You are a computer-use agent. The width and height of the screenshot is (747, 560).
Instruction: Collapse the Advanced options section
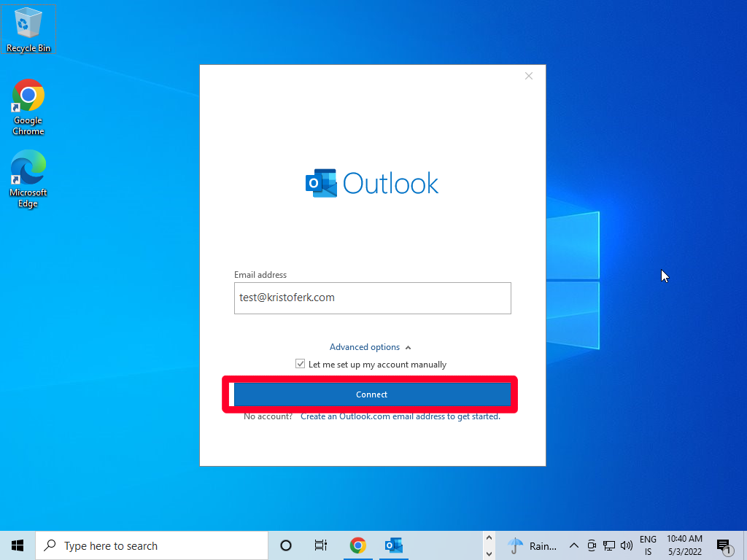point(370,347)
